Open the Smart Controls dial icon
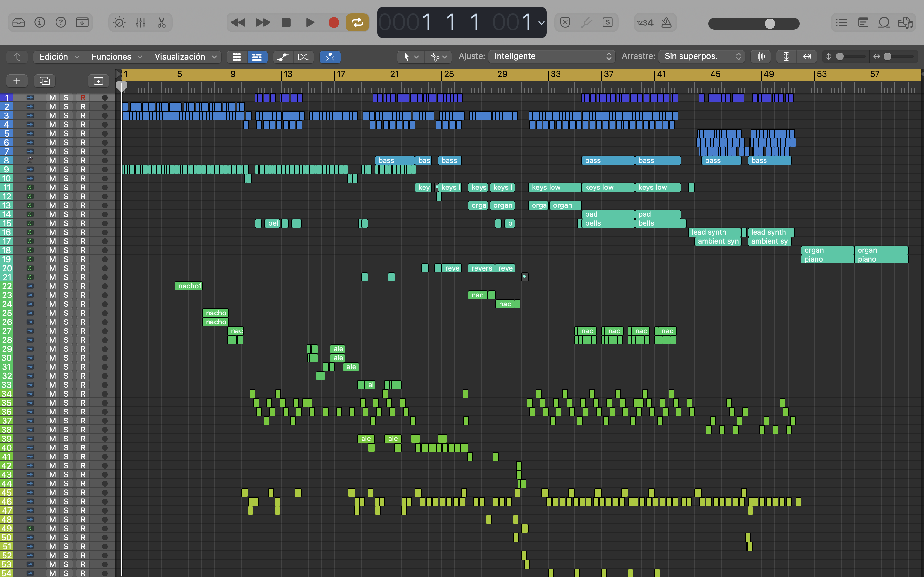 [x=119, y=23]
